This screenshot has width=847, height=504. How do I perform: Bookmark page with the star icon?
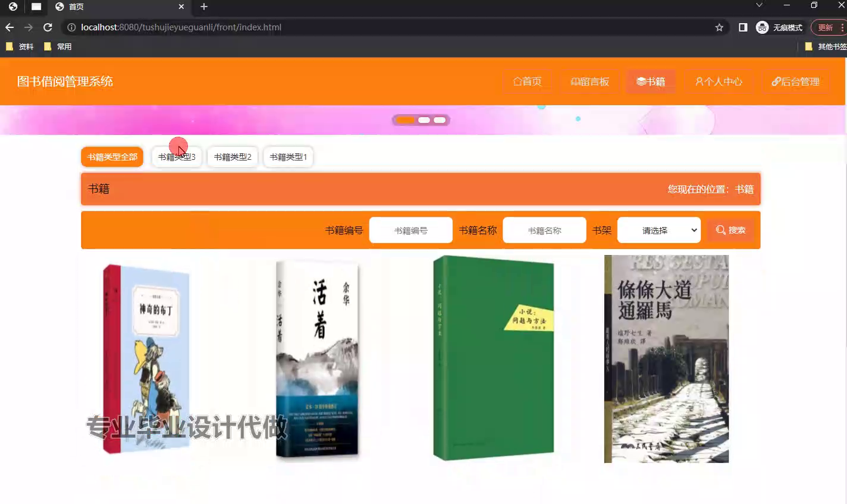[719, 27]
